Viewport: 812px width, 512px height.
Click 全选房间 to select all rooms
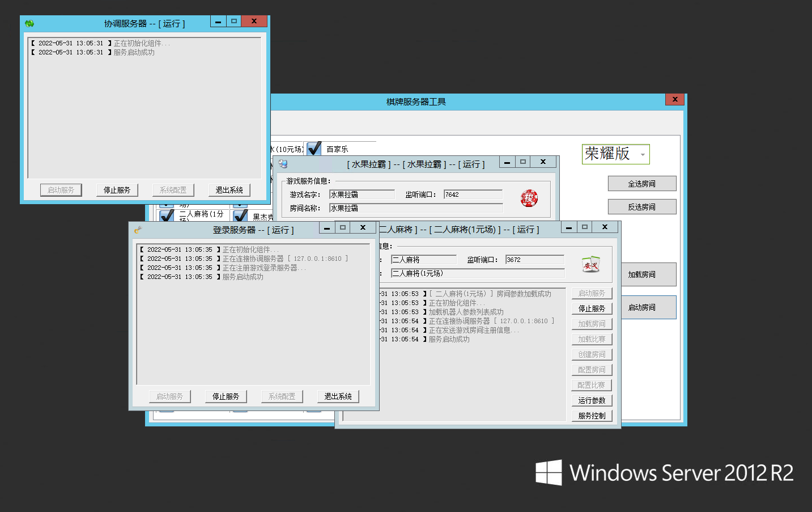click(641, 184)
